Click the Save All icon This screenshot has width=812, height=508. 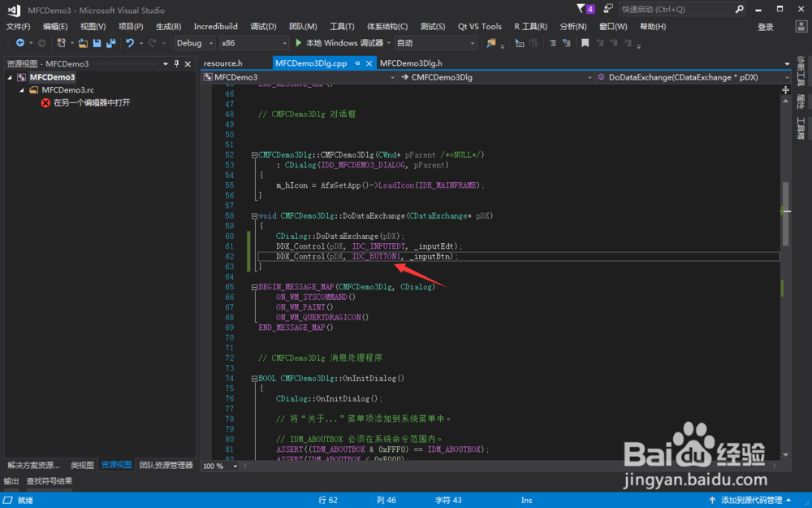(x=110, y=43)
